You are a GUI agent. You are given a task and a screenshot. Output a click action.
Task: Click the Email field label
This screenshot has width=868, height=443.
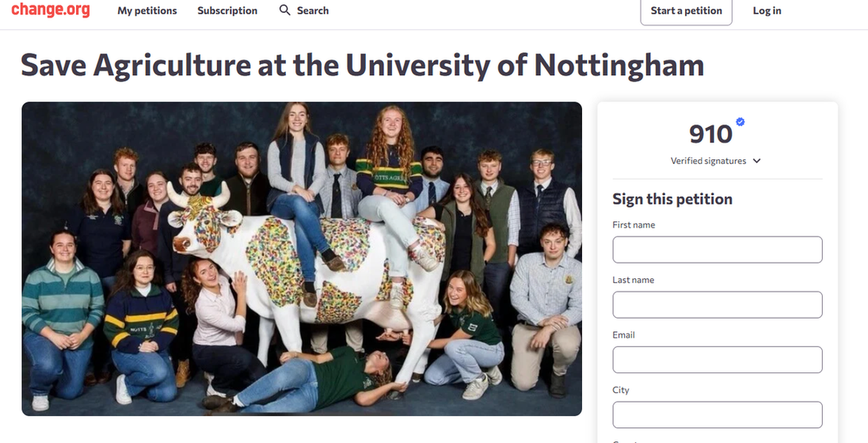pos(623,334)
